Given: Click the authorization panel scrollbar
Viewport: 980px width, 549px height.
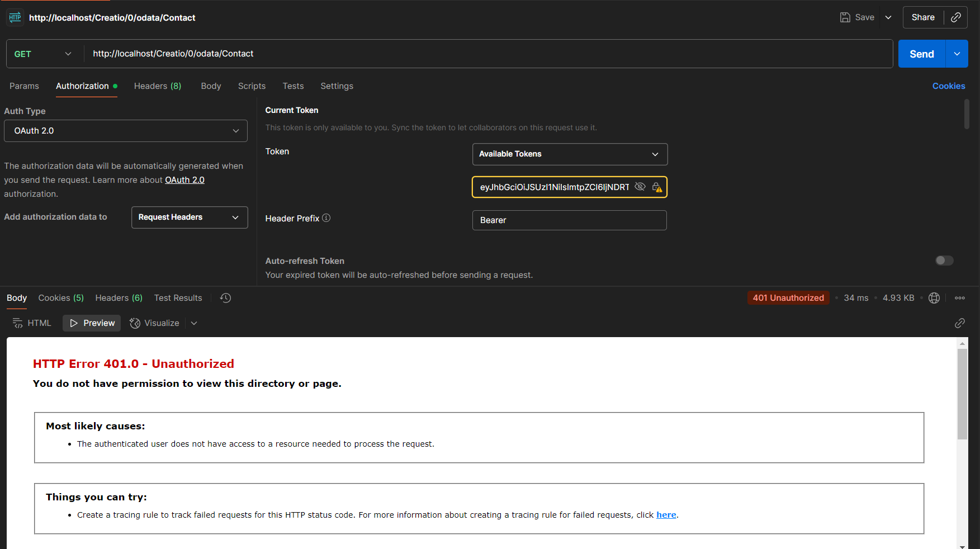Looking at the screenshot, I should pyautogui.click(x=967, y=114).
